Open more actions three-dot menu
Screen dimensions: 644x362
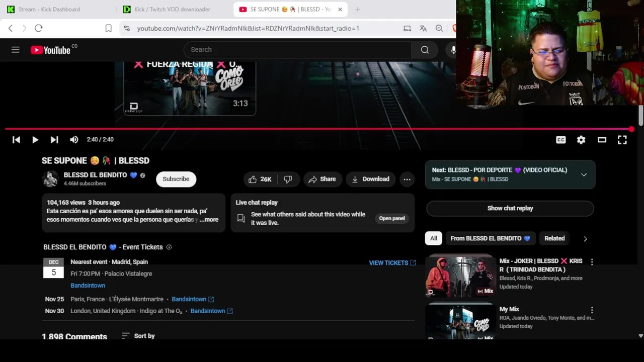(407, 179)
